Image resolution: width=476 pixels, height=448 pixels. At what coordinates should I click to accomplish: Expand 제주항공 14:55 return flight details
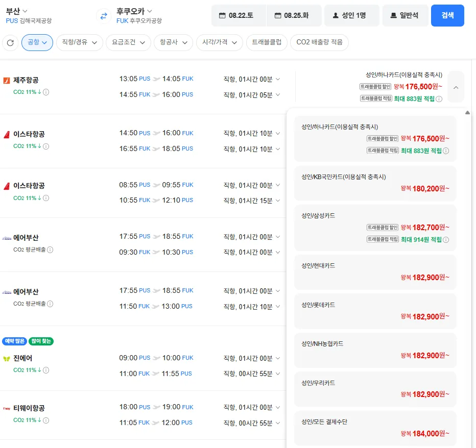click(x=278, y=95)
